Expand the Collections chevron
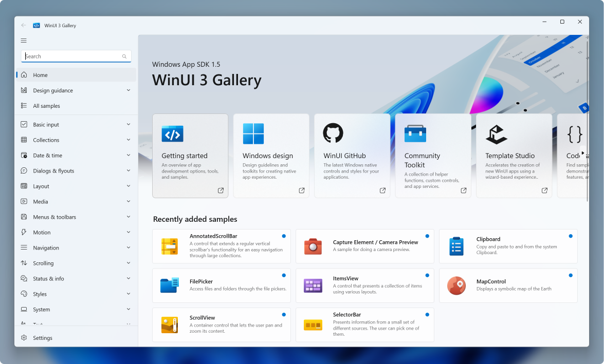The width and height of the screenshot is (604, 364). pyautogui.click(x=129, y=140)
